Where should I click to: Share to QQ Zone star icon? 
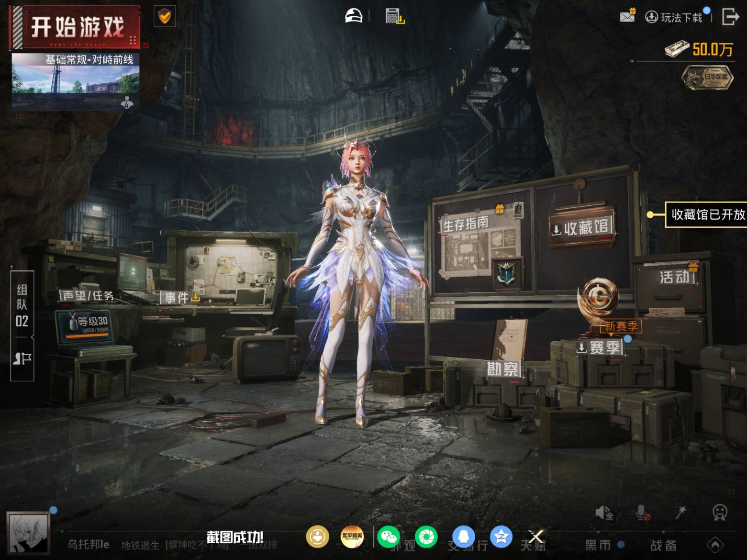coord(501,537)
